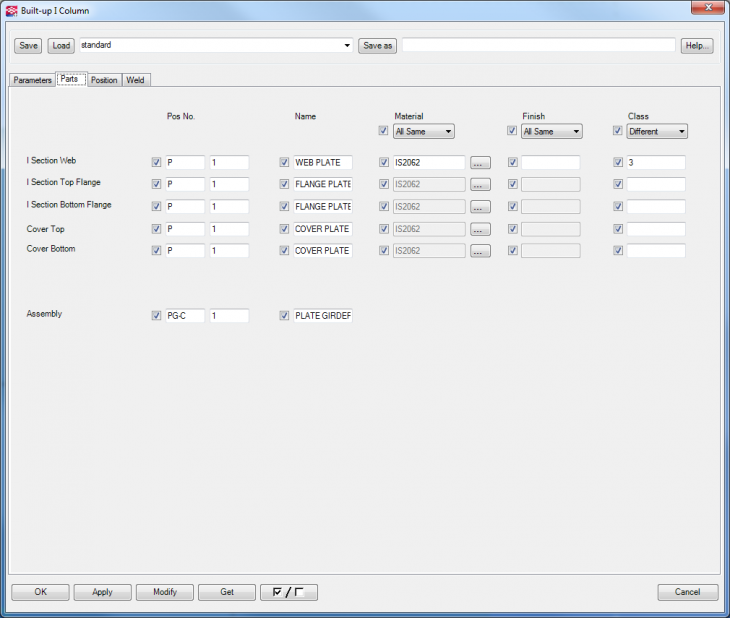730x618 pixels.
Task: Expand the Class Different dropdown
Action: click(x=656, y=131)
